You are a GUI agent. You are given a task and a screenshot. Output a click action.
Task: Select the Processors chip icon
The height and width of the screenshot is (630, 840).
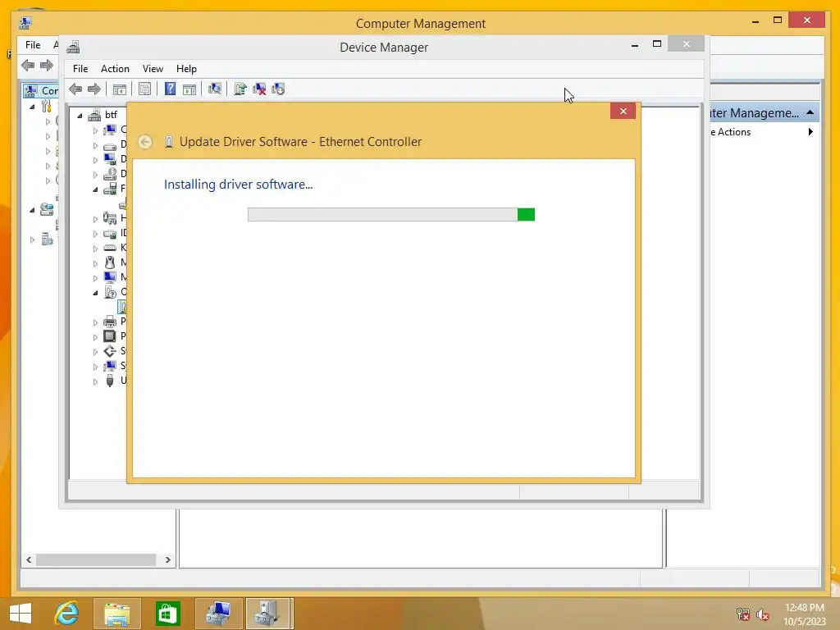coord(110,336)
